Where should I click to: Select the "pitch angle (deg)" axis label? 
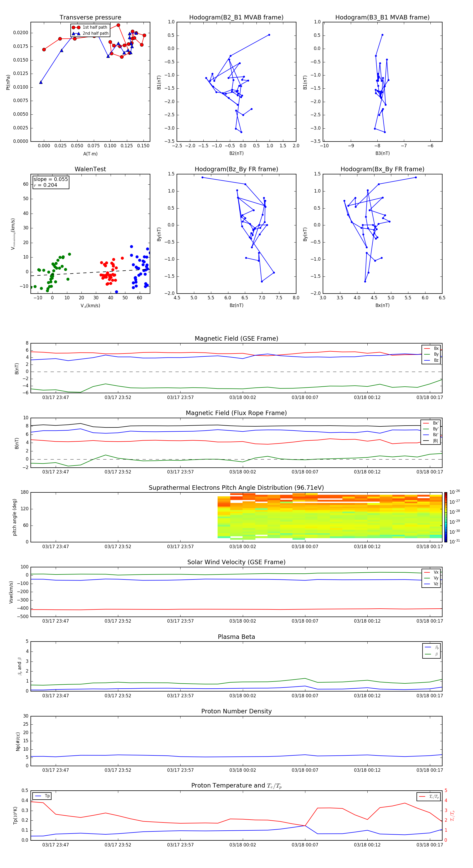pos(14,517)
